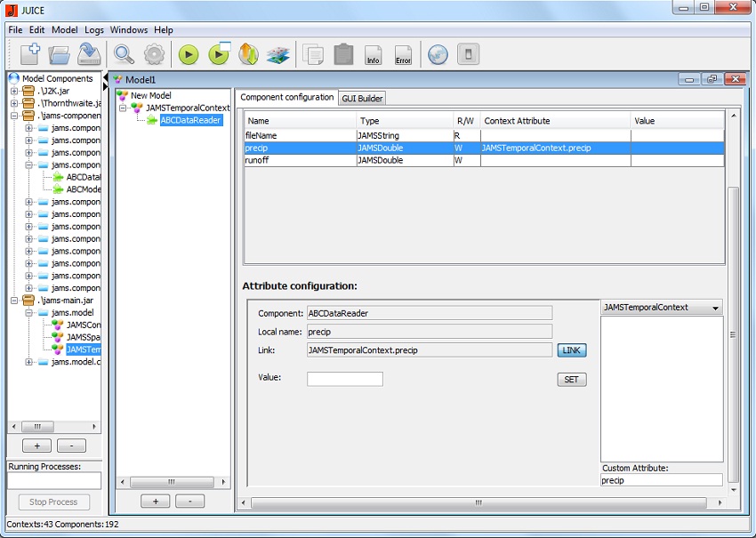This screenshot has height=538, width=756.
Task: Expand the J2K.jar library node
Action: click(x=15, y=91)
